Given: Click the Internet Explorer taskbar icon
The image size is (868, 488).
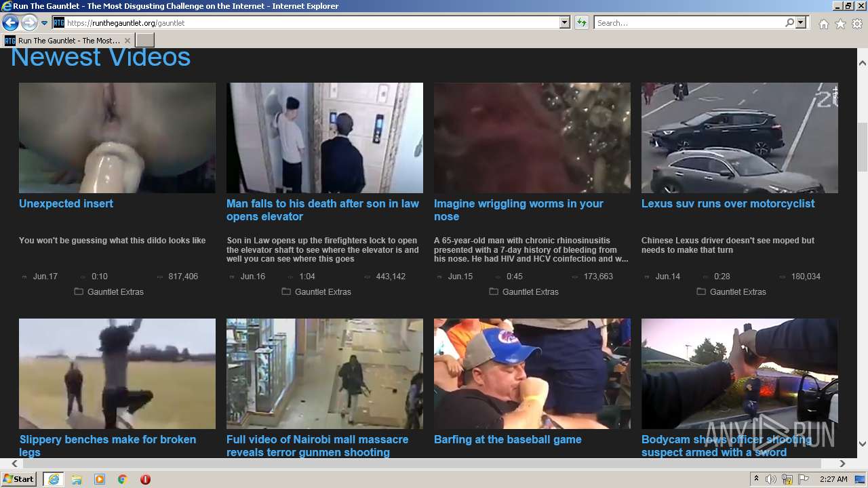Looking at the screenshot, I should [x=53, y=479].
